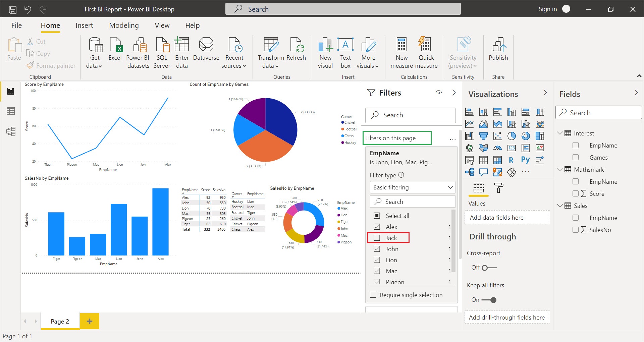The image size is (644, 342).
Task: Add a new page with plus button
Action: pos(89,321)
